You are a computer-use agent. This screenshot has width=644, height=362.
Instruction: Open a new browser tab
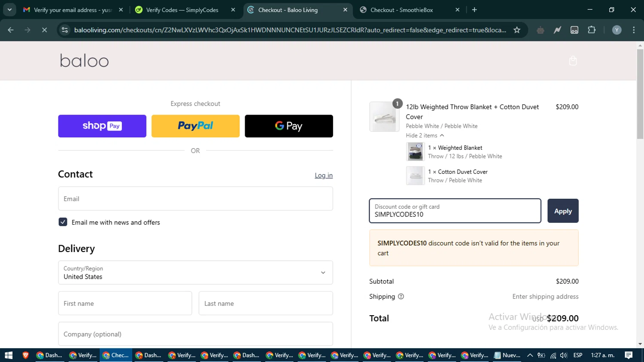(474, 10)
